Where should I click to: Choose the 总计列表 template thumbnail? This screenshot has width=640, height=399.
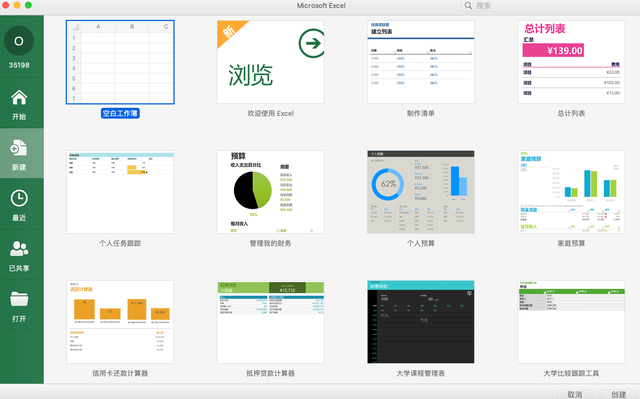click(x=571, y=62)
